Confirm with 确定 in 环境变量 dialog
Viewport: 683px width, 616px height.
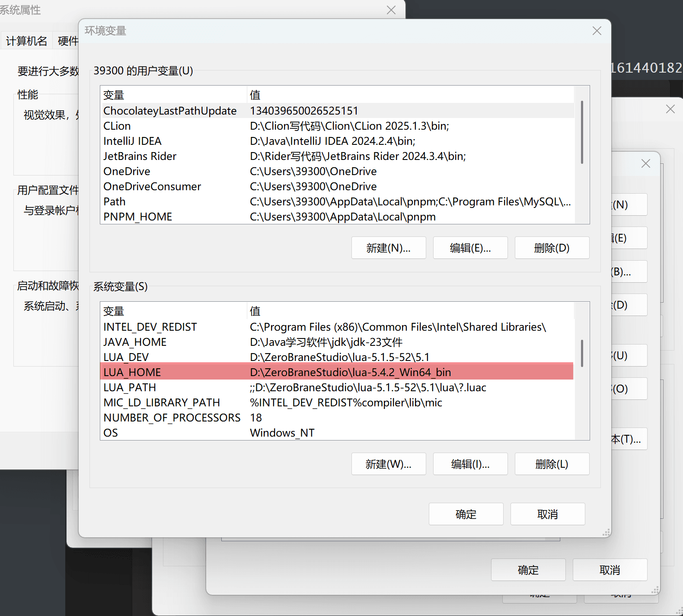click(466, 514)
